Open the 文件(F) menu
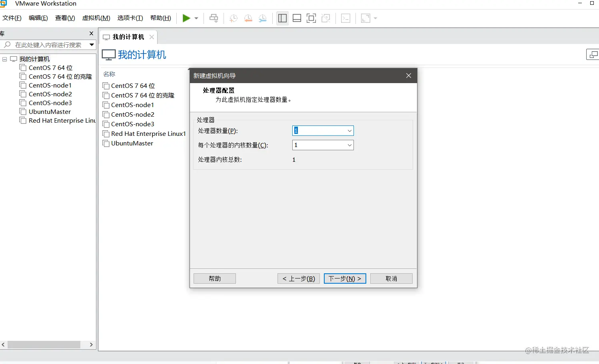The height and width of the screenshot is (364, 599). pyautogui.click(x=12, y=18)
